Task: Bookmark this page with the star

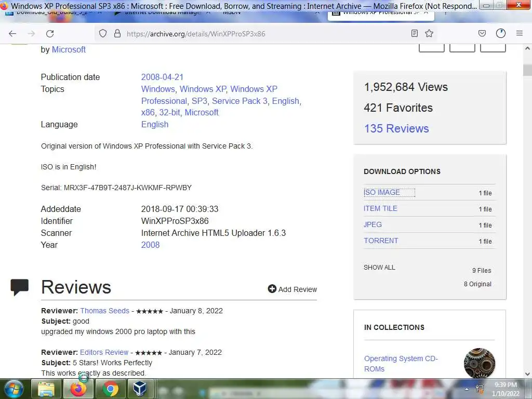Action: (x=429, y=33)
